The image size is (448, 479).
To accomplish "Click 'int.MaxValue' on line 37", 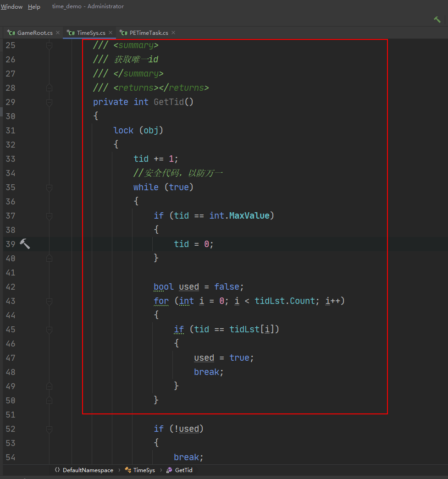I will tap(239, 216).
